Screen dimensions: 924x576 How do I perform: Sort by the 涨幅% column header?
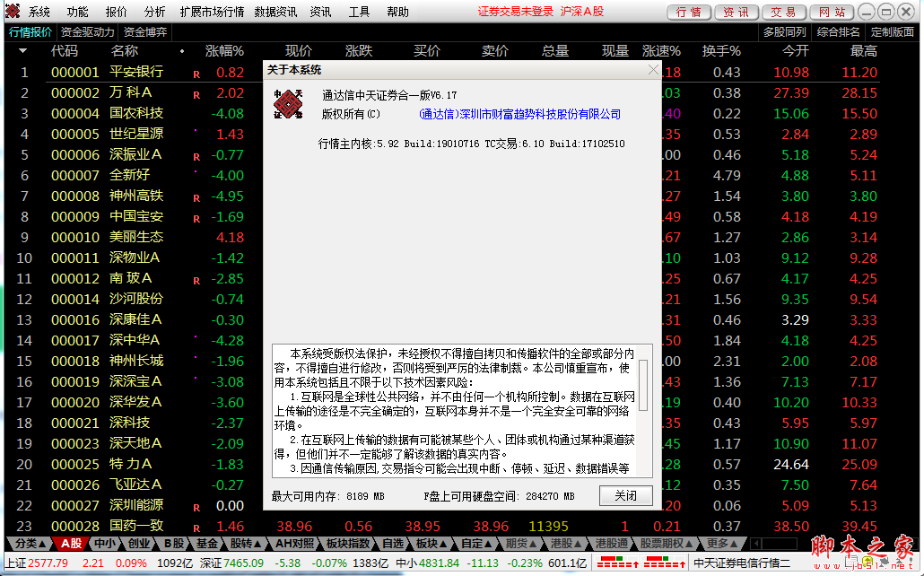(x=224, y=51)
